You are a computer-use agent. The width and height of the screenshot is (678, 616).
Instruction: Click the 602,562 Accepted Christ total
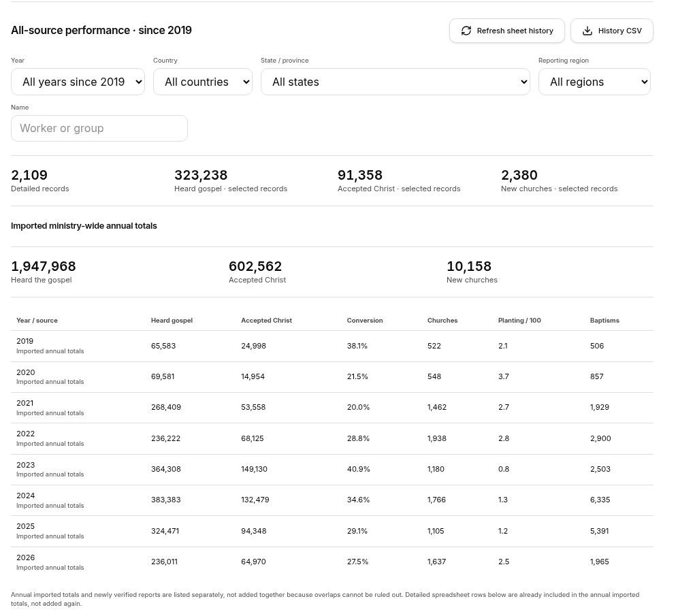pos(257,272)
